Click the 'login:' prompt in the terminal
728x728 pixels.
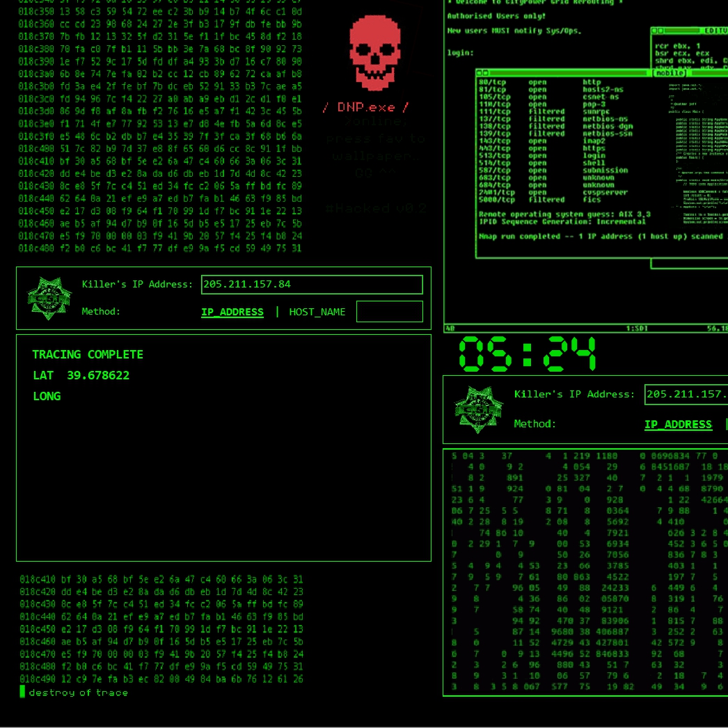tap(461, 53)
